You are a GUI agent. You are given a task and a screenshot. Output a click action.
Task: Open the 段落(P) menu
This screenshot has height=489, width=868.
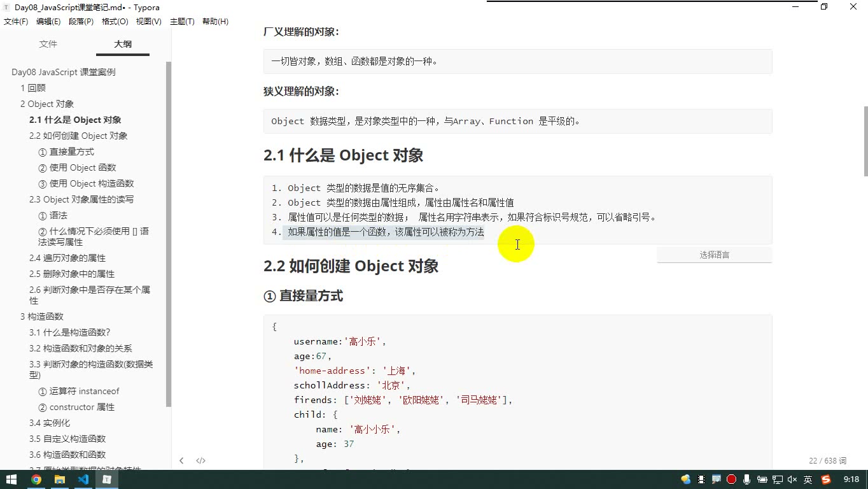click(81, 22)
